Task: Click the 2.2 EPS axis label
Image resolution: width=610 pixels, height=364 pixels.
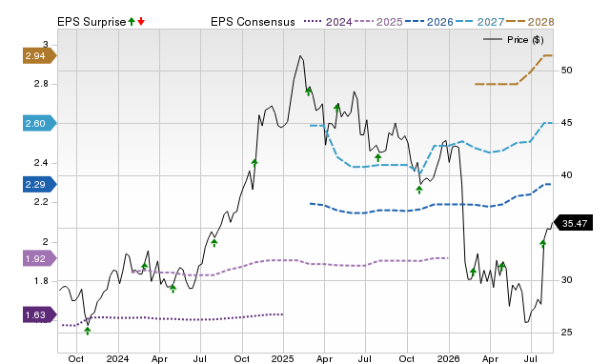Action: pos(41,202)
